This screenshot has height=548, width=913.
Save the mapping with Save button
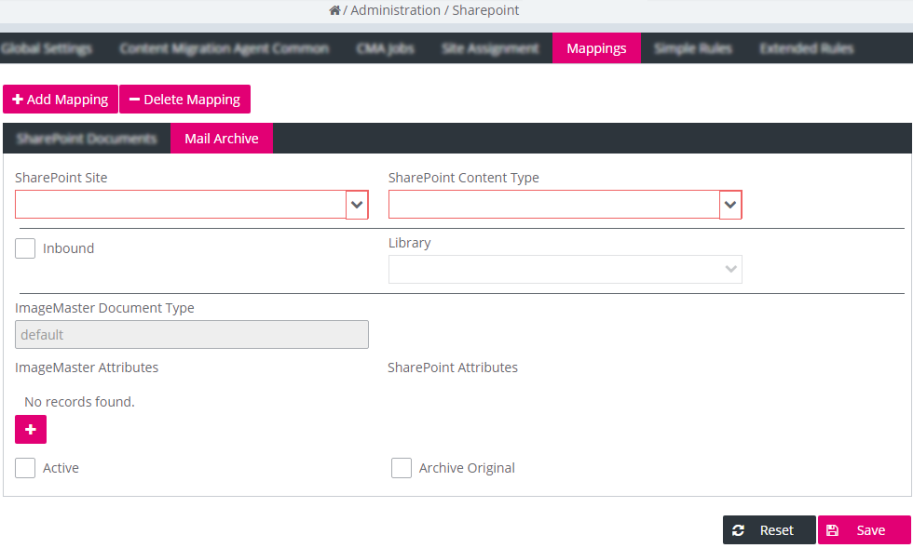pos(864,530)
